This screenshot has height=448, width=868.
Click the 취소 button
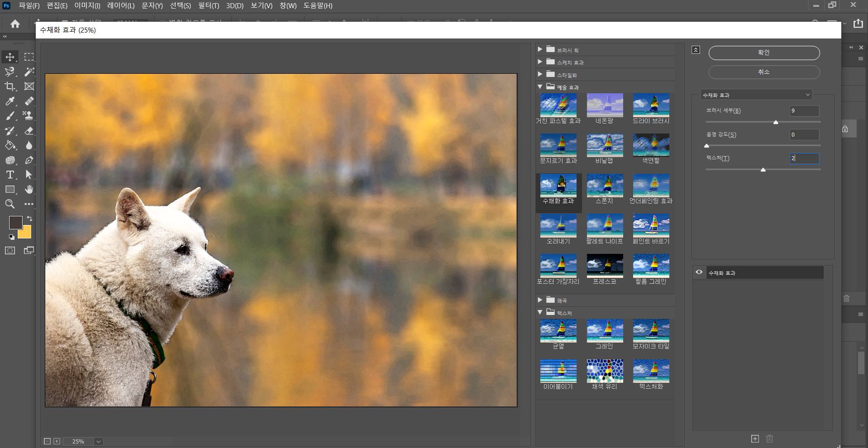pyautogui.click(x=763, y=72)
